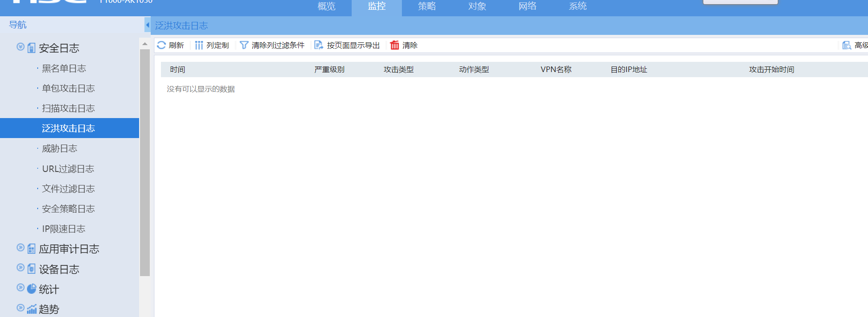This screenshot has width=868, height=317.
Task: Sort by 动作类型 column header
Action: 474,69
